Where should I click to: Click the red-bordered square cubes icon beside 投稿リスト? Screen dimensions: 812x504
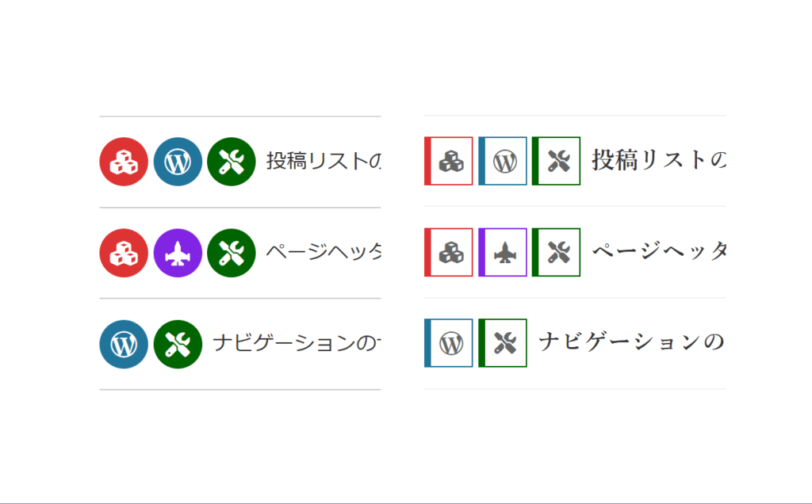(x=450, y=161)
